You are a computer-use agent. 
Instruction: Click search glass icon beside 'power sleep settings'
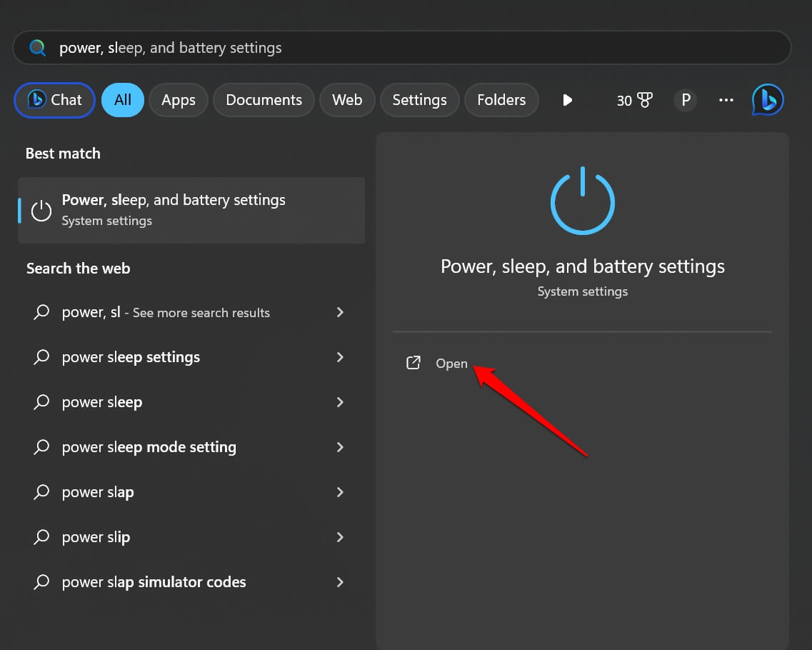click(41, 357)
